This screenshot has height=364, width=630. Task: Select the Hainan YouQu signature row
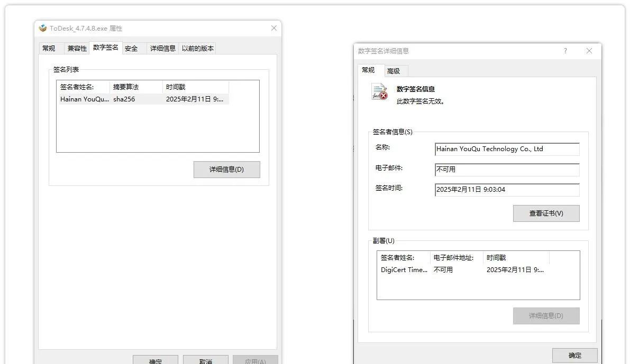pyautogui.click(x=144, y=99)
